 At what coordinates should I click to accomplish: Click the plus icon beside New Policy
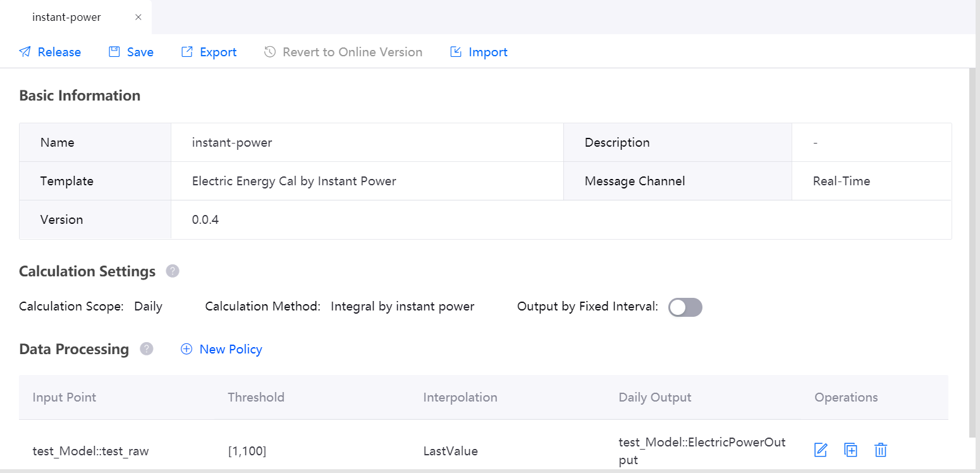click(187, 349)
